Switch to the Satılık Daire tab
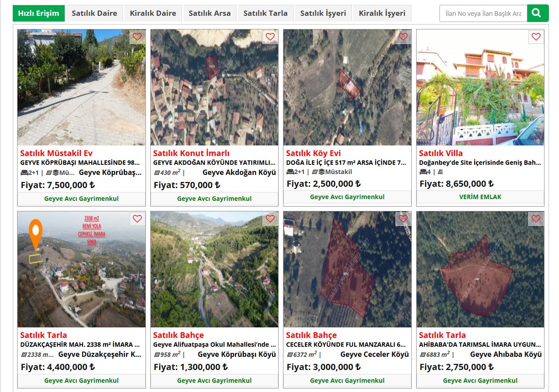Screen dimensions: 559x392 94,13
